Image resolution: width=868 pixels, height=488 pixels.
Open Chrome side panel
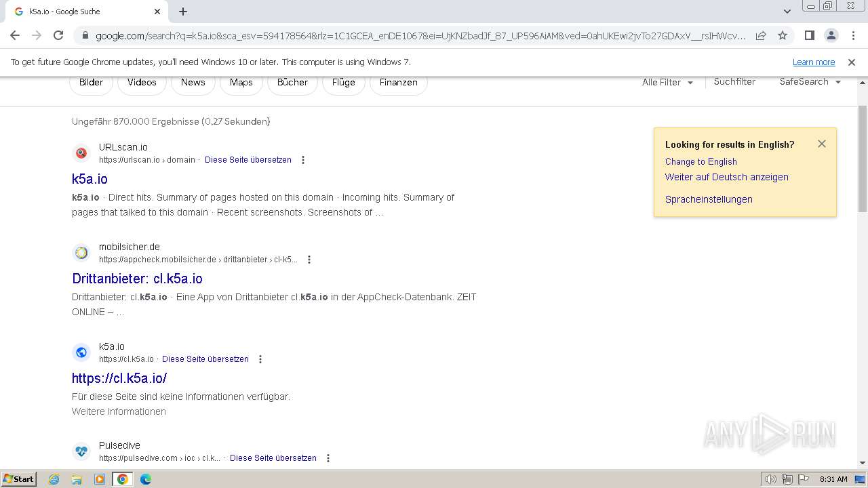pos(809,35)
